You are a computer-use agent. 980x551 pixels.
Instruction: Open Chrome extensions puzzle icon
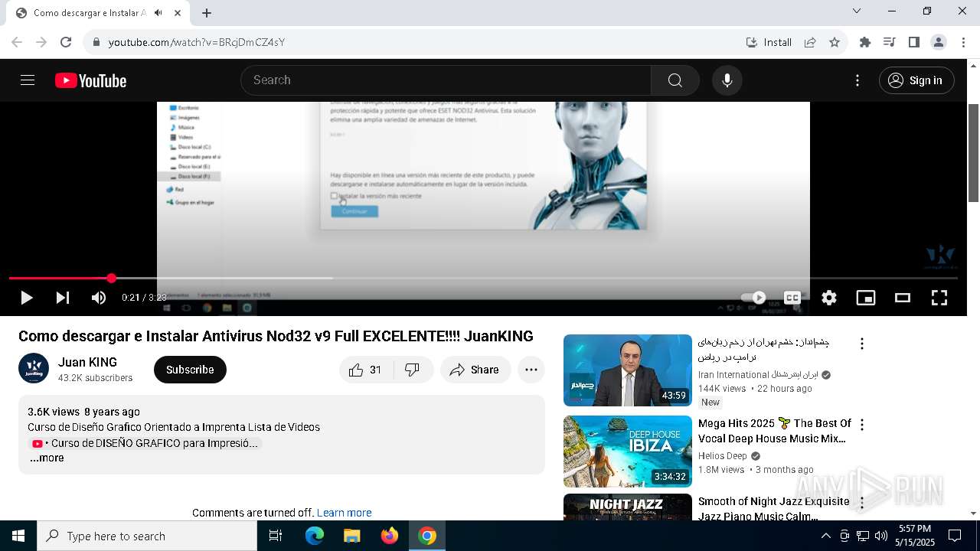(x=865, y=42)
